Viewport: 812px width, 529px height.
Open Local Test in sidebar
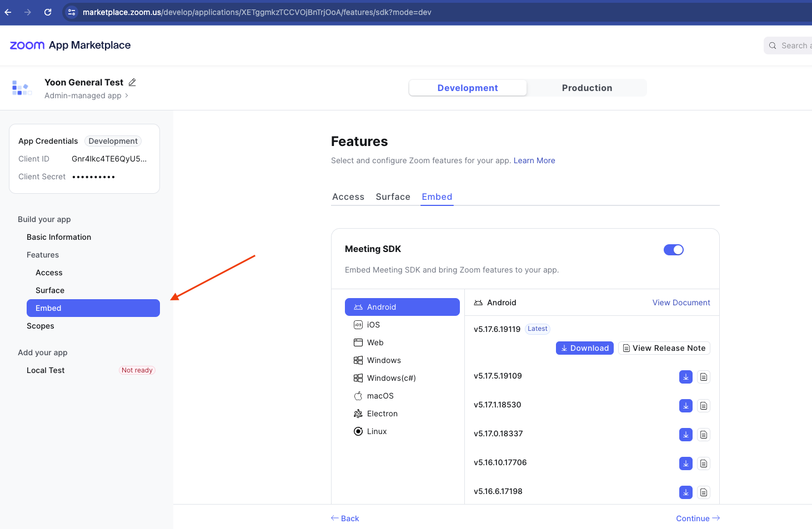pos(46,370)
